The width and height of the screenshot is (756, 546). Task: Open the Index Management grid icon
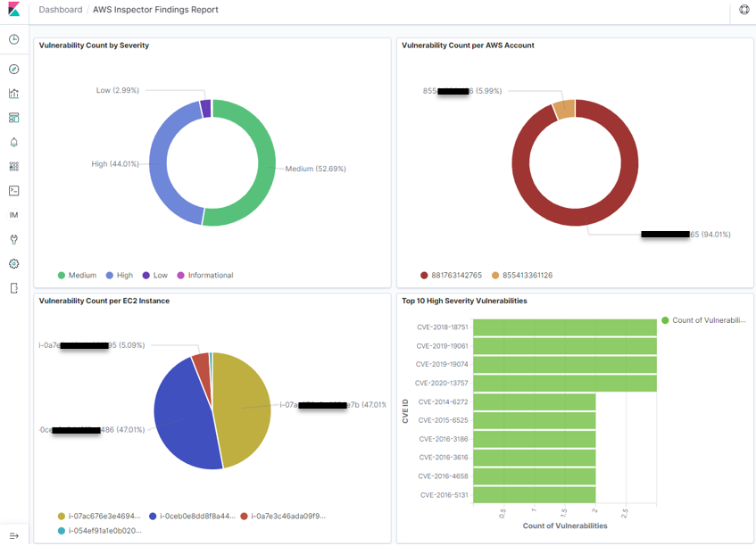click(x=14, y=166)
